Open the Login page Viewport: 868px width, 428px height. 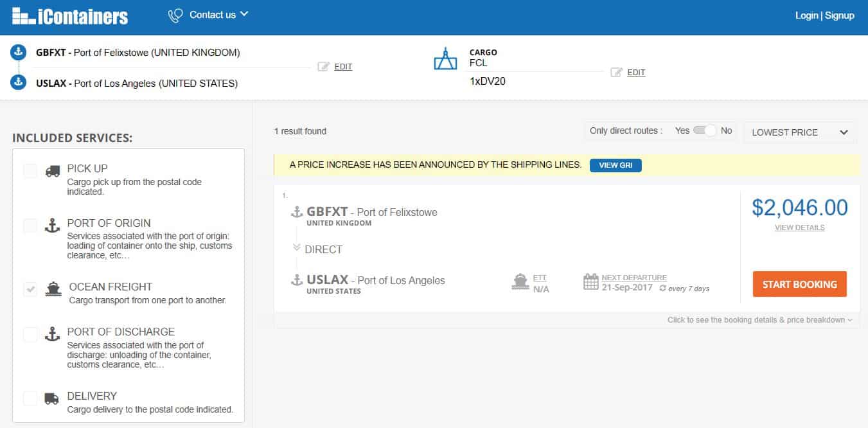click(806, 15)
